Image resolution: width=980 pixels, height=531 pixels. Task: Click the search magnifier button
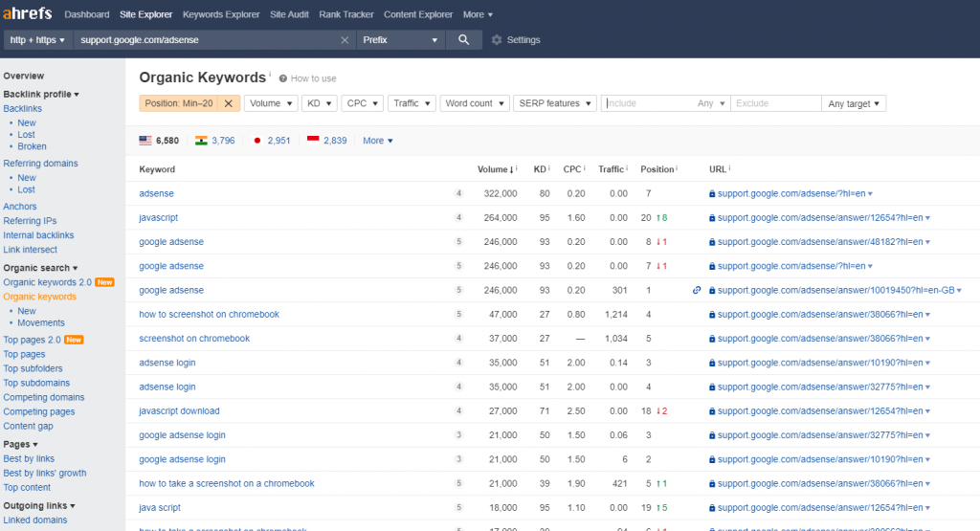coord(464,39)
